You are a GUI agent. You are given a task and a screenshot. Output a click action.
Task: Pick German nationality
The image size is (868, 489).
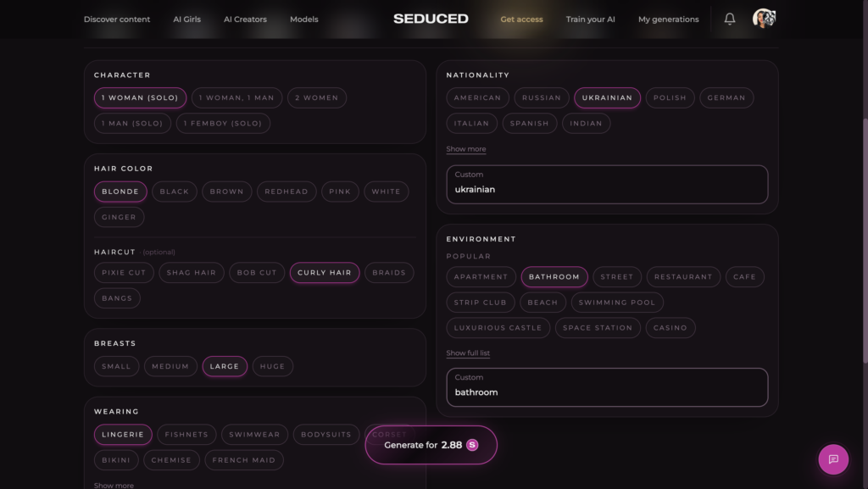[x=726, y=98]
